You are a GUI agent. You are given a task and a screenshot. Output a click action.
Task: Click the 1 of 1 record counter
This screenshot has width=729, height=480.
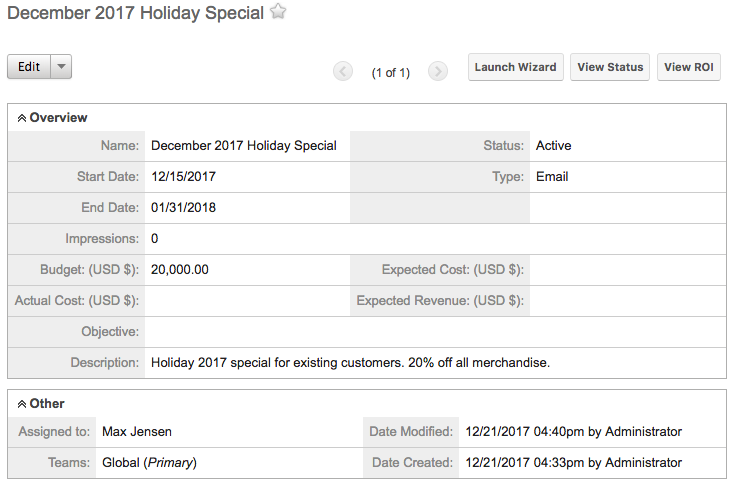coord(390,72)
